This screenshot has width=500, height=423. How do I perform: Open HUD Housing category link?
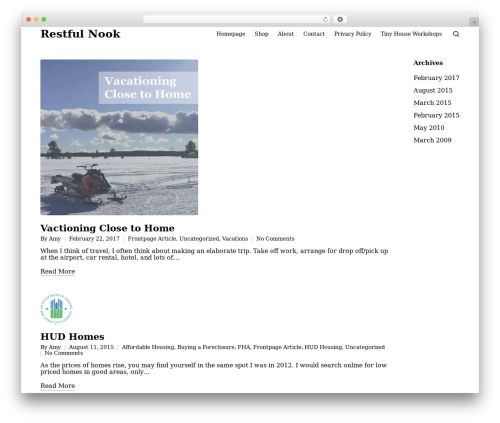323,347
